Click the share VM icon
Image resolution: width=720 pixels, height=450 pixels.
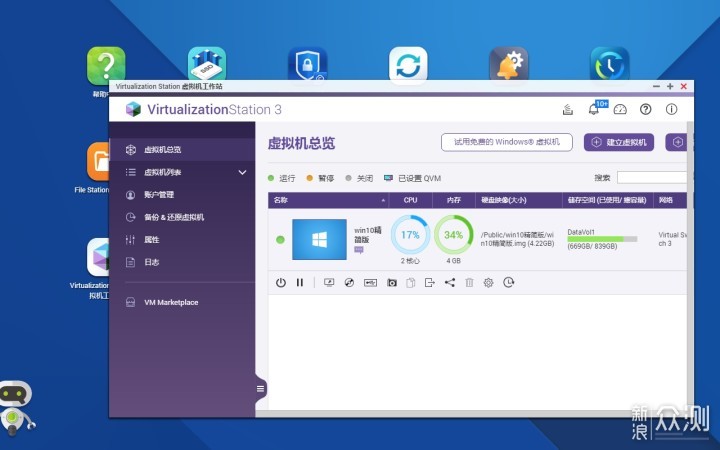pos(449,283)
